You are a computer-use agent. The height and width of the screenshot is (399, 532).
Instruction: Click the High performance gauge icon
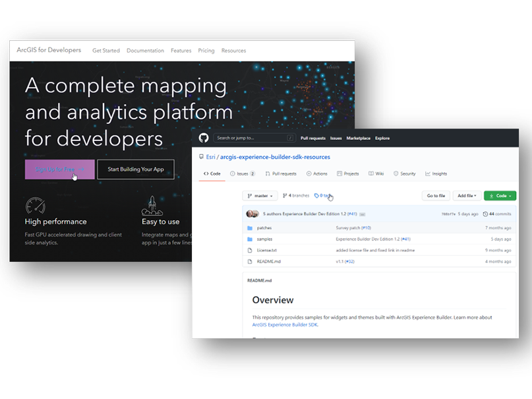(x=36, y=206)
